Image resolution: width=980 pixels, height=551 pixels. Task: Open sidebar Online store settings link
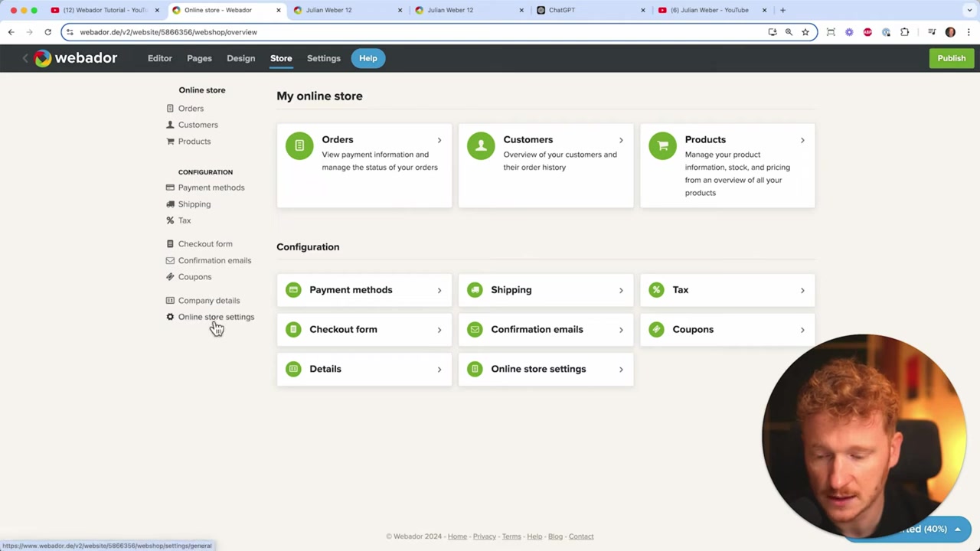pyautogui.click(x=216, y=317)
